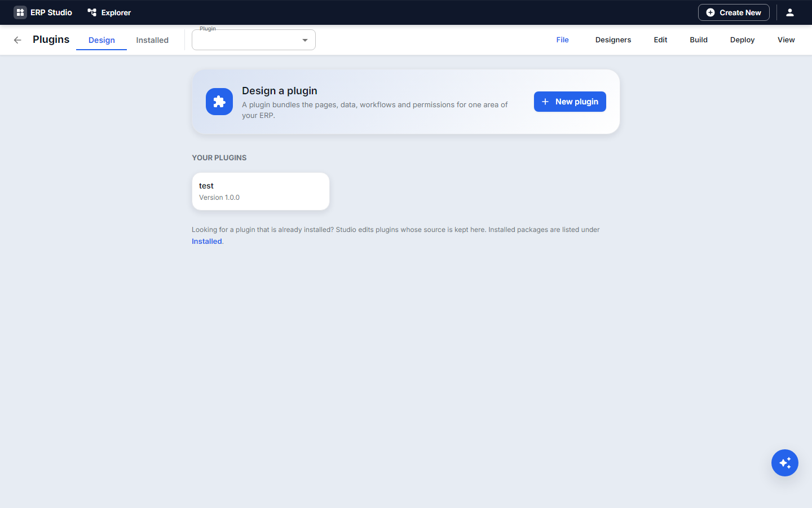The width and height of the screenshot is (812, 508).
Task: Click the puzzle piece plugin icon
Action: pos(219,102)
